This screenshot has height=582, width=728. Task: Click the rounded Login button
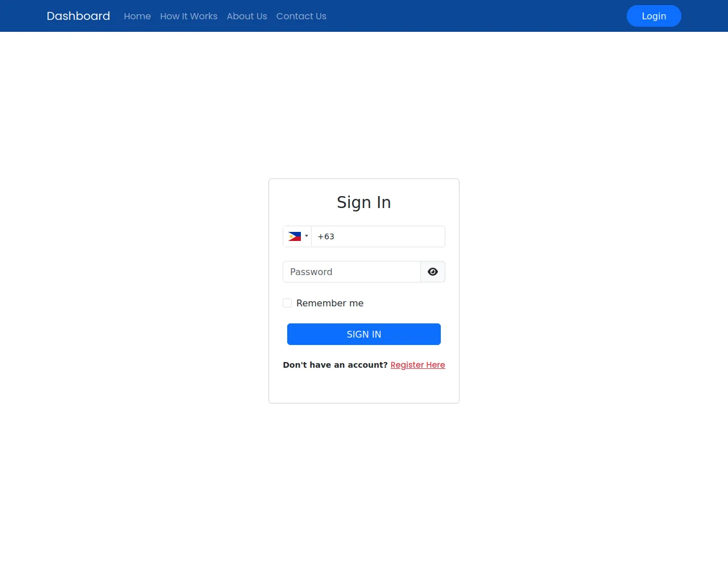654,16
